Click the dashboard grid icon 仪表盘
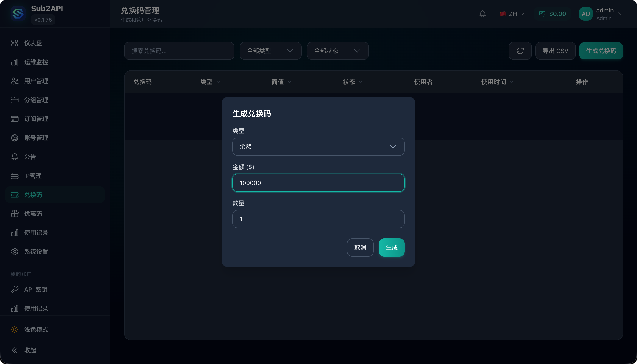The width and height of the screenshot is (637, 364). click(14, 43)
